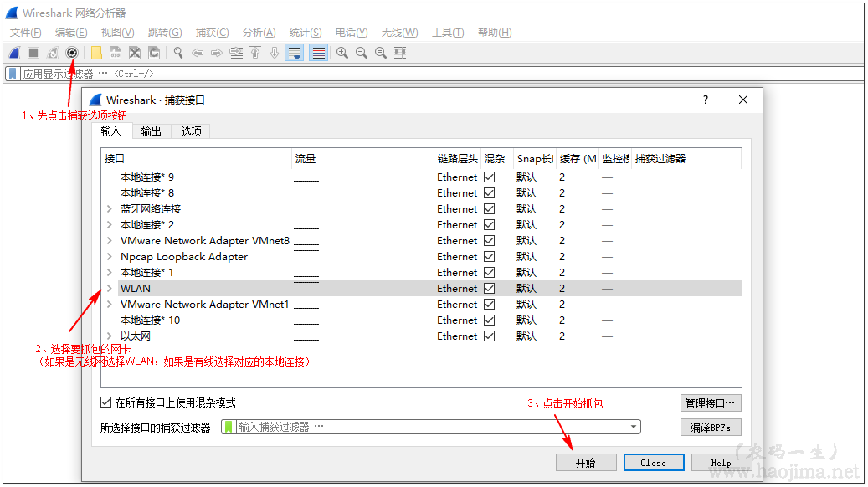Click the 管理接口 button

[x=710, y=402]
